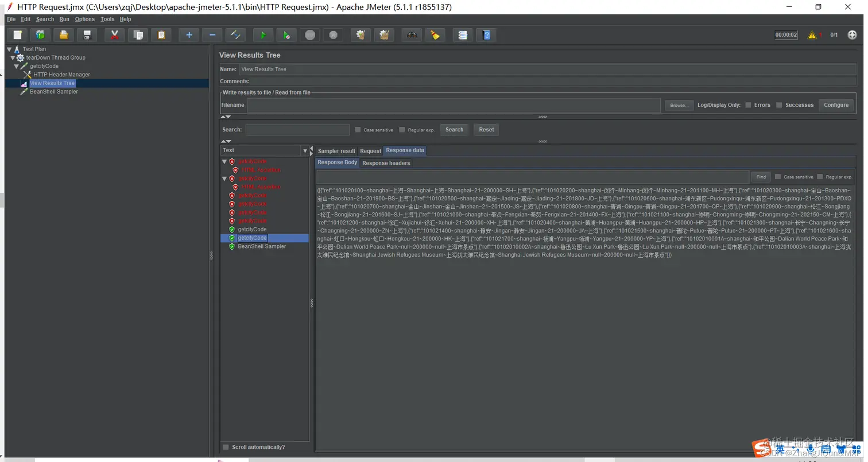Toggle the collapse arrows above Search label

[226, 117]
